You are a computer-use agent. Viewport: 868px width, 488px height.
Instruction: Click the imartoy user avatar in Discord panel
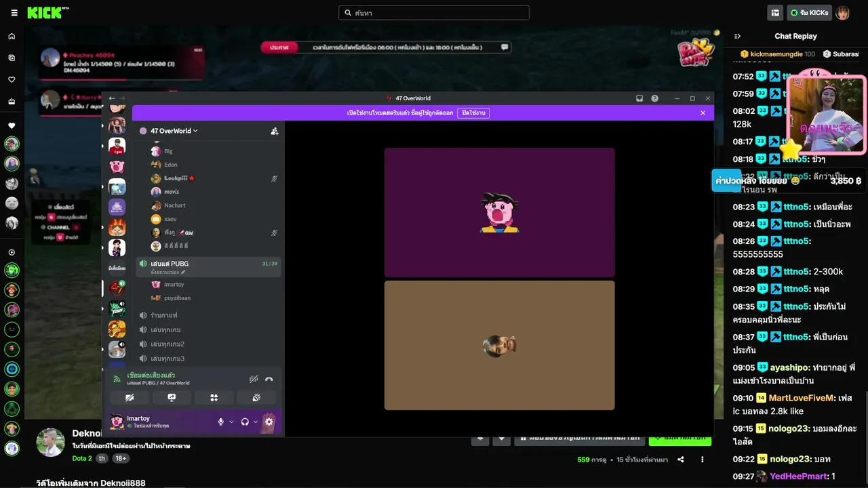[117, 422]
